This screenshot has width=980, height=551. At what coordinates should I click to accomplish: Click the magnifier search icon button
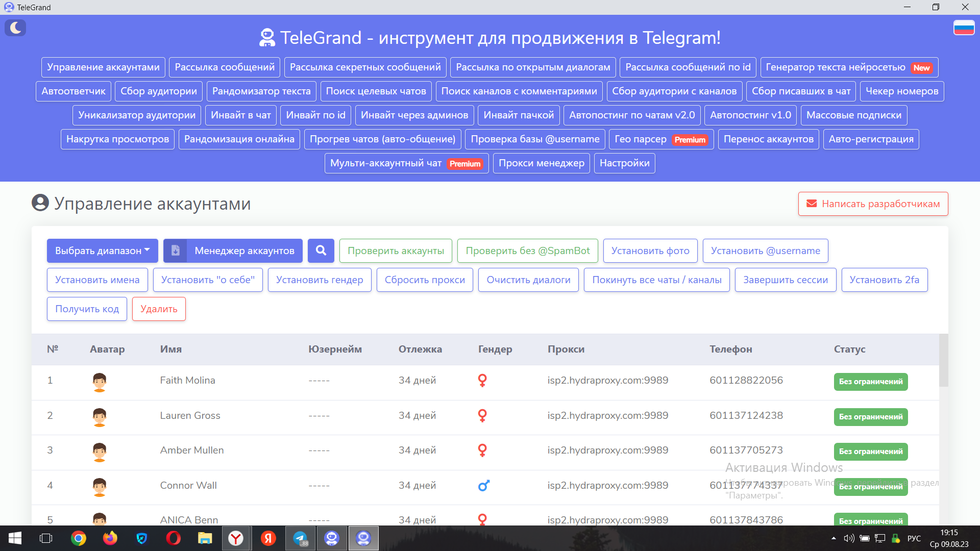[x=321, y=251]
